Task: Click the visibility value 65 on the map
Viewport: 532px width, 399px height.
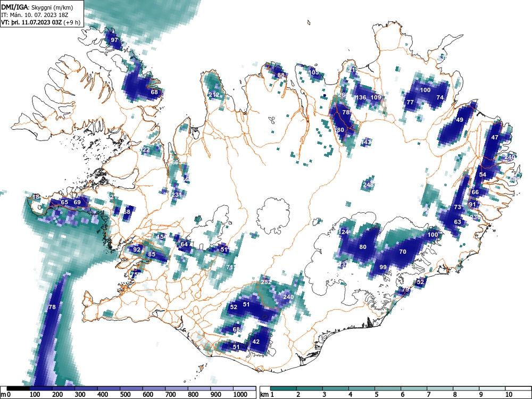Action: (64, 202)
